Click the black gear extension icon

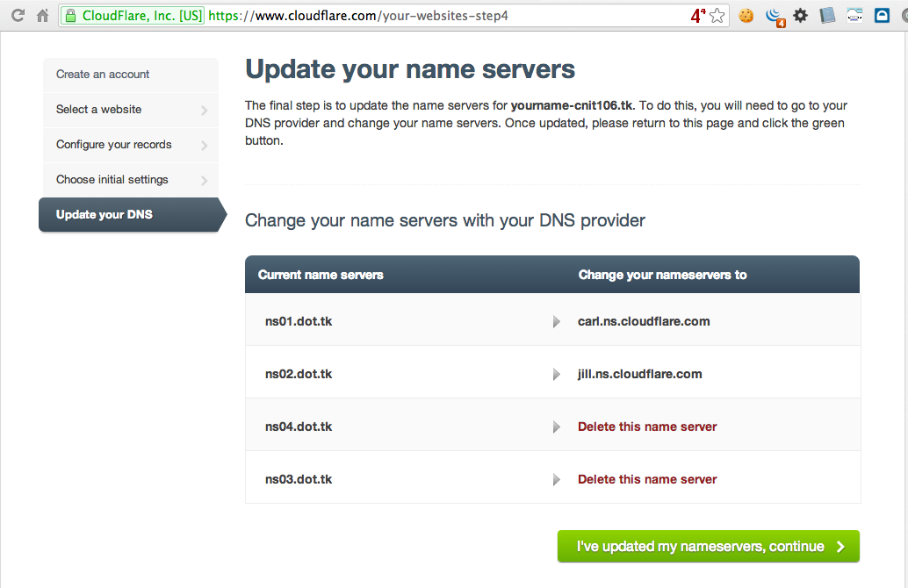[x=800, y=16]
